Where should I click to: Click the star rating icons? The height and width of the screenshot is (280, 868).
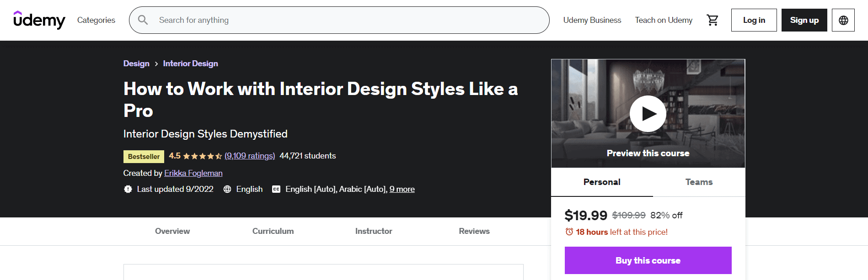[202, 156]
